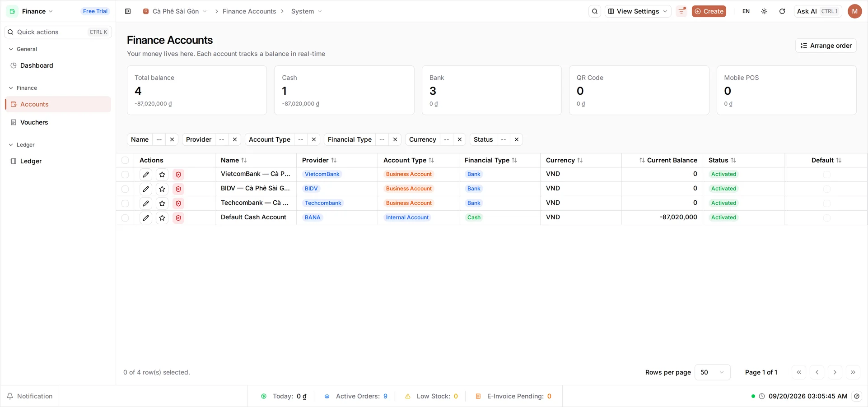Switch language via the EN item
Image resolution: width=868 pixels, height=407 pixels.
pos(746,11)
